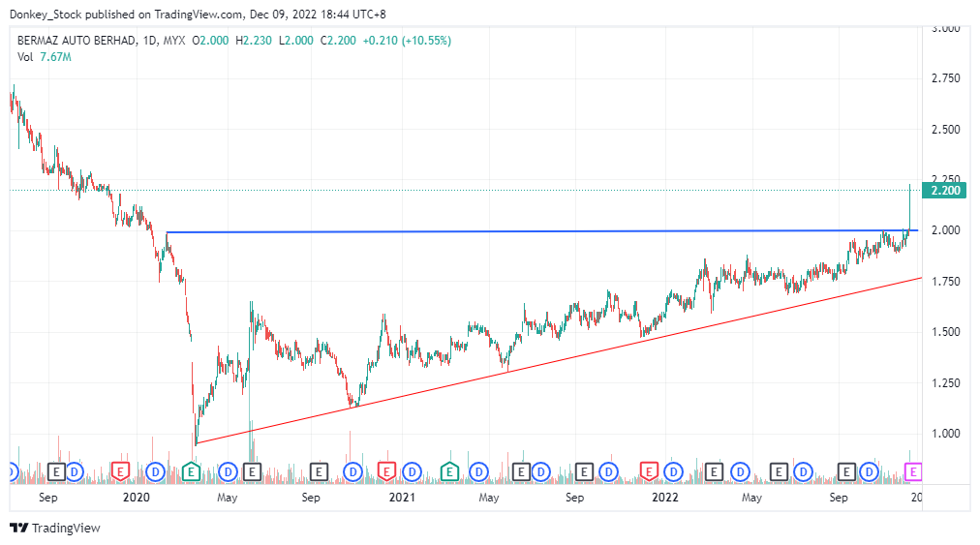Image resolution: width=980 pixels, height=545 pixels.
Task: Click gray earnings marker right after May 2020
Action: [252, 471]
